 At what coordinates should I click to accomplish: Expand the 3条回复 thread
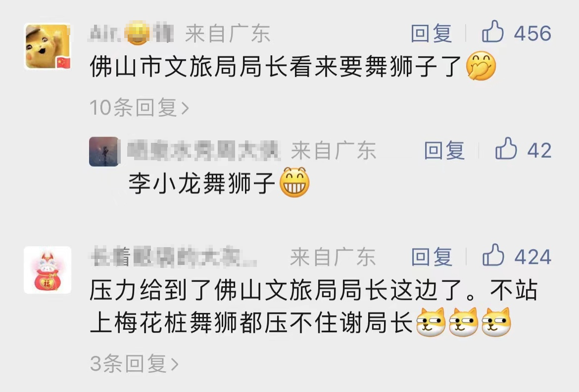coord(134,364)
